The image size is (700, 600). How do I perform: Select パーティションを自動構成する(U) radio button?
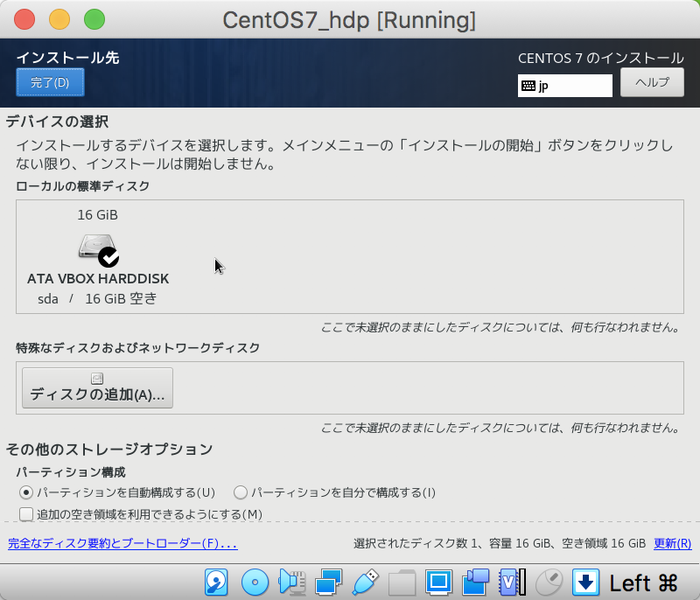point(26,492)
